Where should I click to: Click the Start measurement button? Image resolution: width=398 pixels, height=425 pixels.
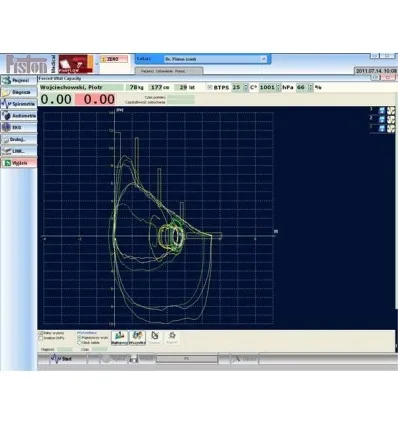click(62, 359)
